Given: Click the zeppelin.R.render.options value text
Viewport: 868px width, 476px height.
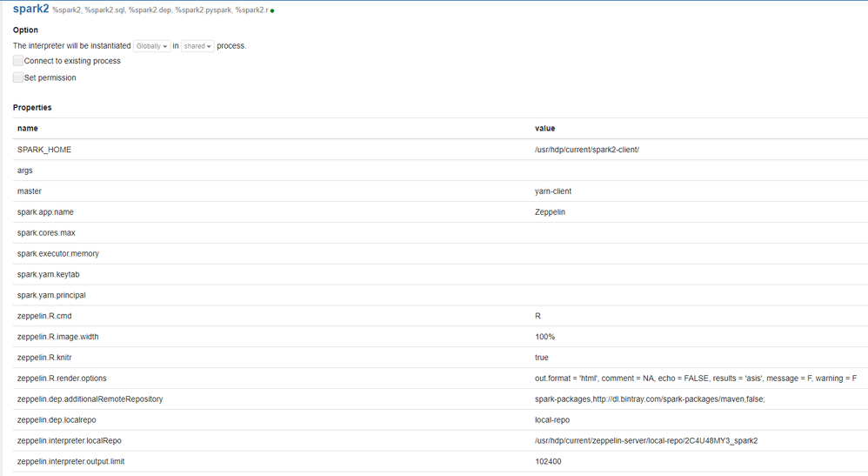Looking at the screenshot, I should click(696, 379).
